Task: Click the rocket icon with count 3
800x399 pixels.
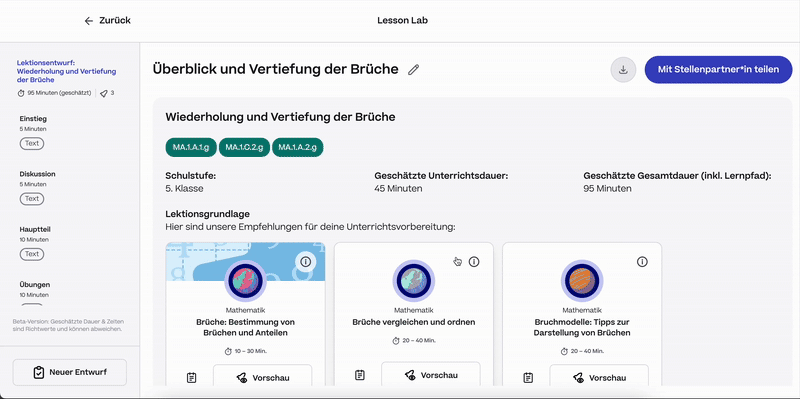Action: (104, 93)
